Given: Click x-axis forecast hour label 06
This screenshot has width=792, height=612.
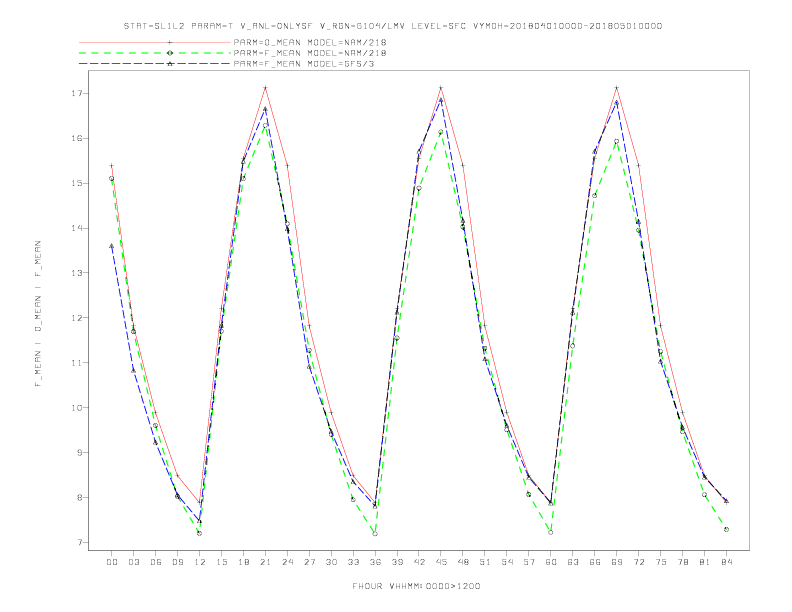Looking at the screenshot, I should coord(156,562).
